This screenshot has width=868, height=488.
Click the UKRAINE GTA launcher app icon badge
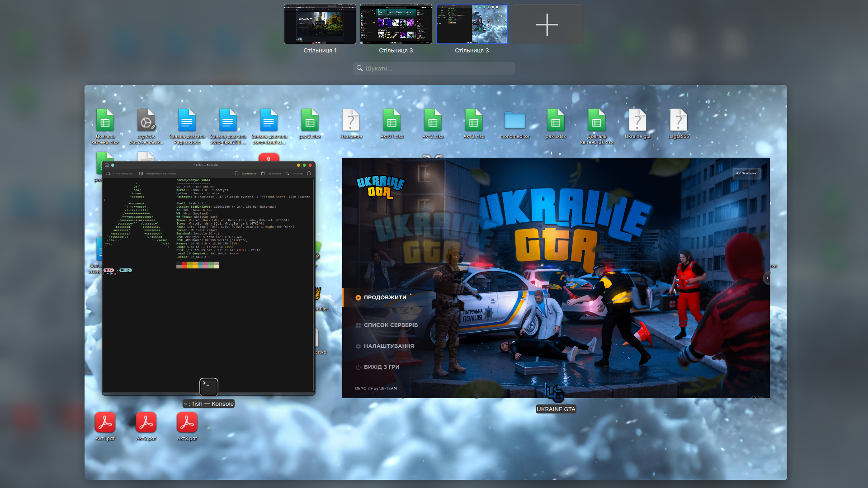tap(555, 392)
